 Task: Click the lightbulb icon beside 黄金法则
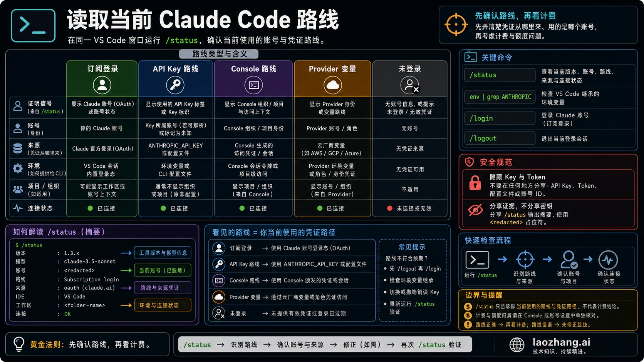[19, 344]
